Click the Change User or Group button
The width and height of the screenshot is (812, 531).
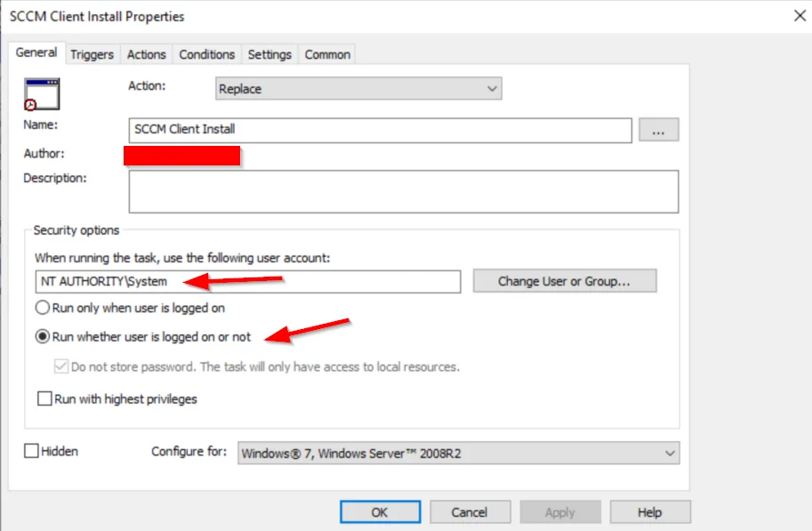[565, 281]
